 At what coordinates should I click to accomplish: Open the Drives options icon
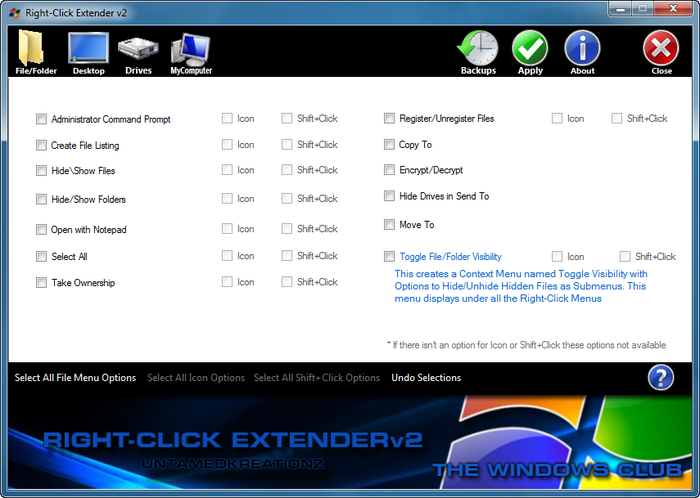pyautogui.click(x=138, y=55)
